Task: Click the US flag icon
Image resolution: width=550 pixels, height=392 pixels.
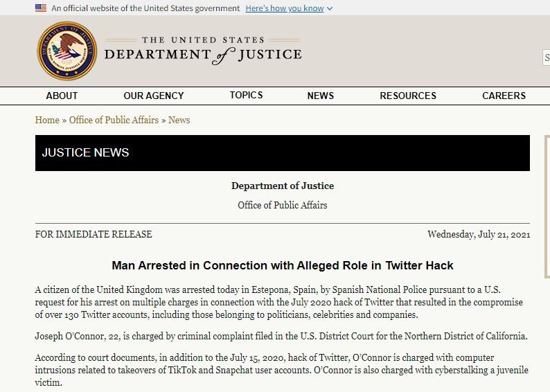Action: click(41, 8)
